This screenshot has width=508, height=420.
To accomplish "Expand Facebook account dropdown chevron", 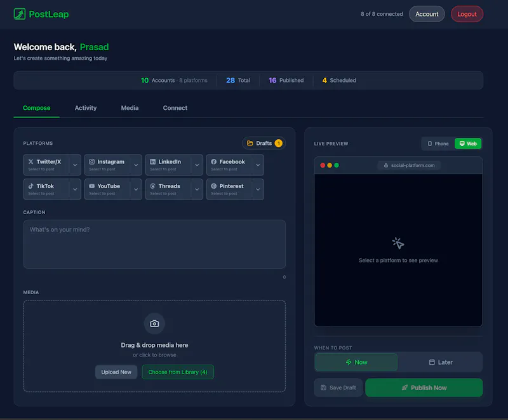I will tap(258, 165).
